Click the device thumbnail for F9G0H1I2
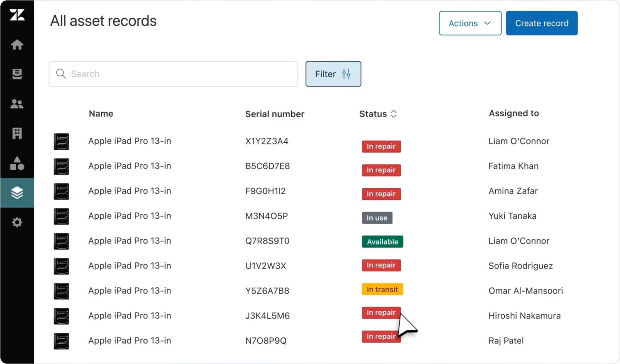The width and height of the screenshot is (620, 364). tap(61, 191)
